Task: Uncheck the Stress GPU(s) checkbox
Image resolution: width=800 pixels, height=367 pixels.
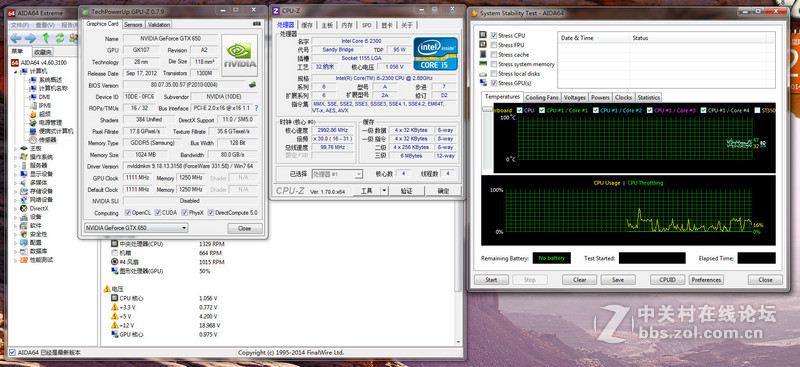Action: (493, 83)
